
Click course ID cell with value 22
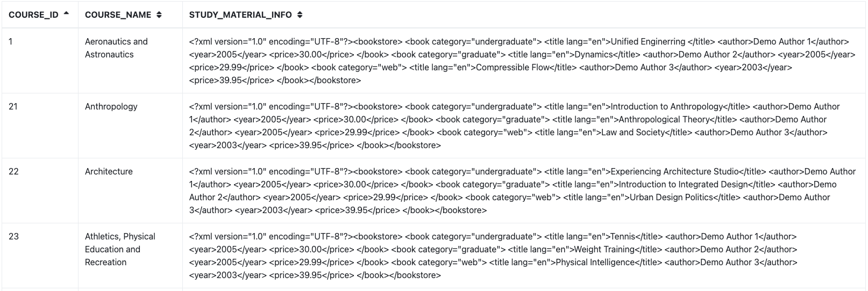13,172
